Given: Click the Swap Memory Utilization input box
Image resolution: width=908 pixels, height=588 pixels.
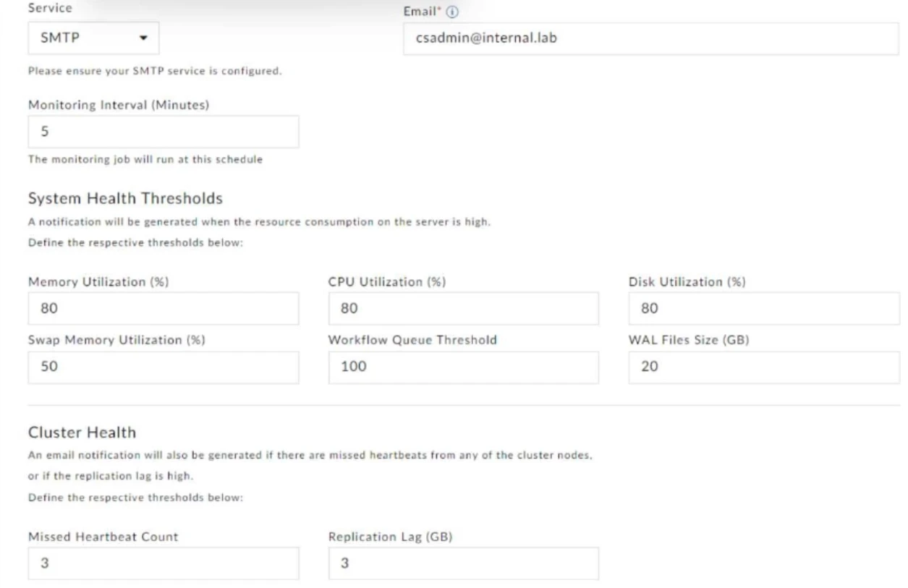Looking at the screenshot, I should click(x=163, y=367).
